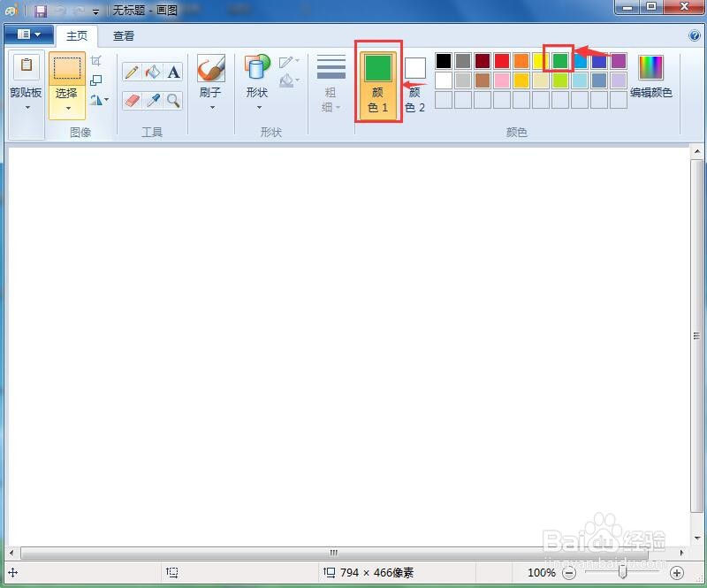Pick the lime green color swatch
Screen dimensions: 707x588
[559, 80]
